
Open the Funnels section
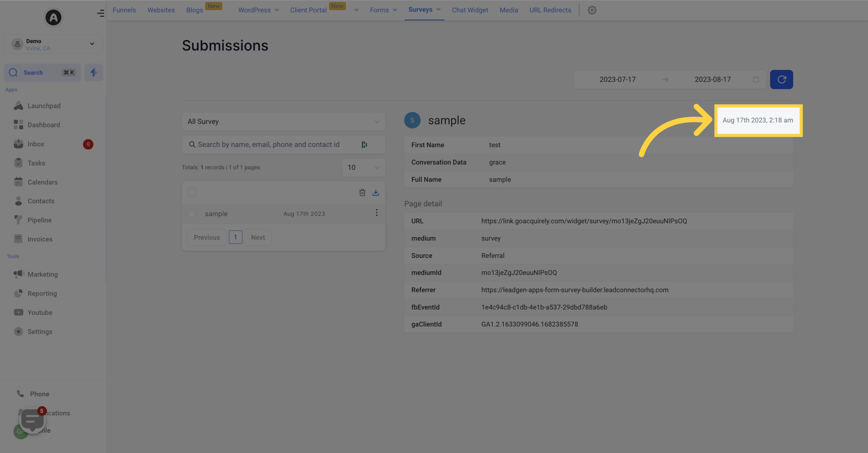point(123,10)
